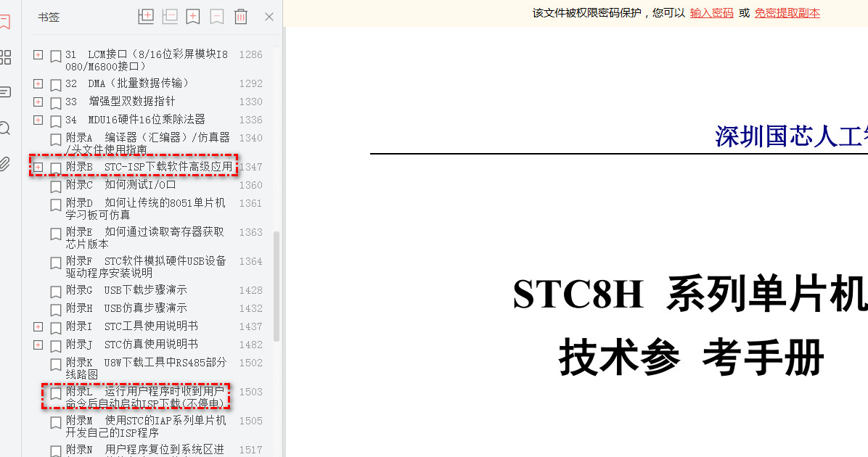Click the collapse all bookmarks icon
Screen dimensions: 868x457
coord(169,17)
